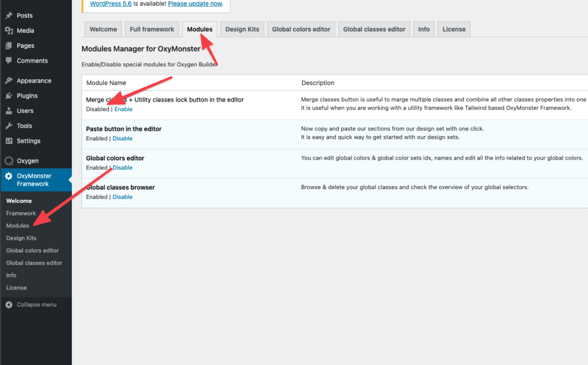Image resolution: width=588 pixels, height=365 pixels.
Task: Click the Module Name column header
Action: tap(106, 83)
